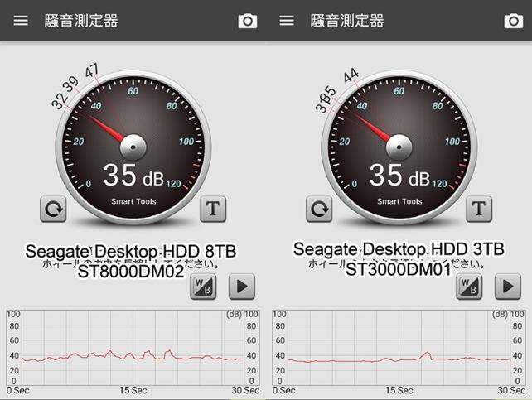The height and width of the screenshot is (400, 532).
Task: Click the Seagate Desktop HDD 3TB label
Action: [x=399, y=249]
